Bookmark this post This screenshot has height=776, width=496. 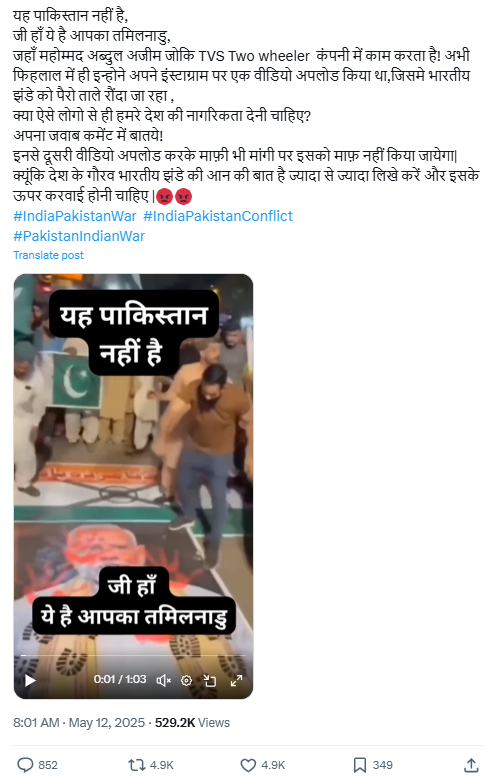tap(360, 765)
